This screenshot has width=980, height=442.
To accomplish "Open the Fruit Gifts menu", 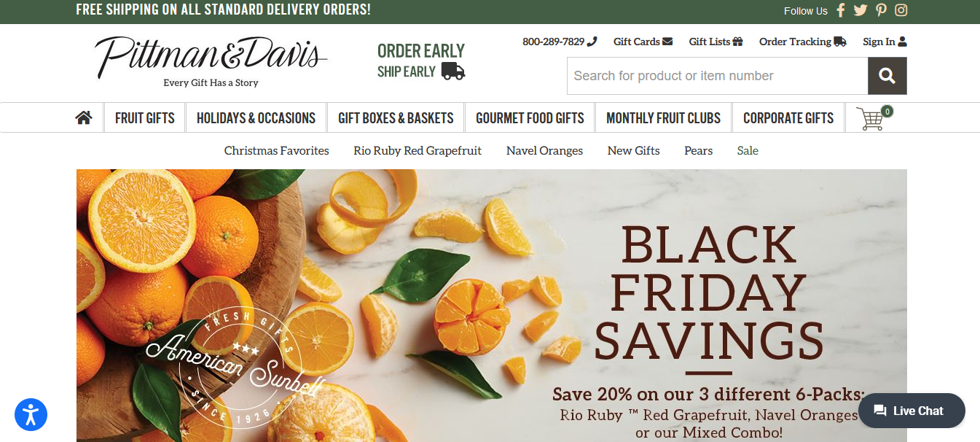I will pyautogui.click(x=145, y=118).
